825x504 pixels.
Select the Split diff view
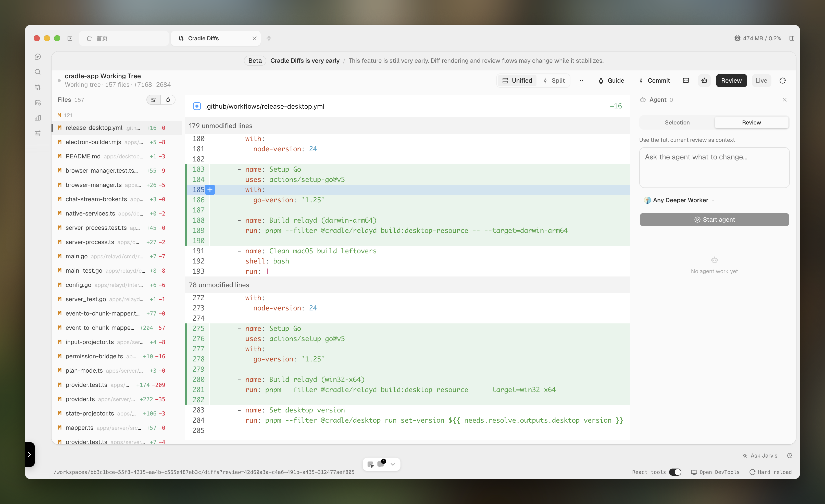point(554,81)
